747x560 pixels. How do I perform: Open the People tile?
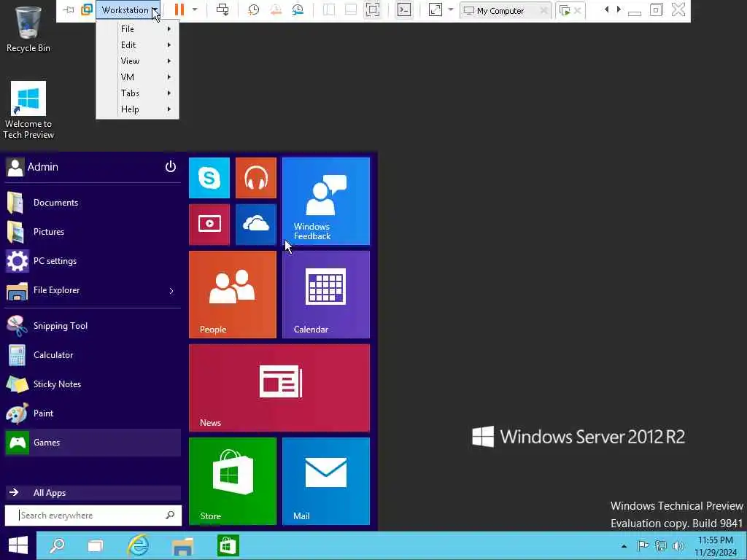[x=233, y=295]
